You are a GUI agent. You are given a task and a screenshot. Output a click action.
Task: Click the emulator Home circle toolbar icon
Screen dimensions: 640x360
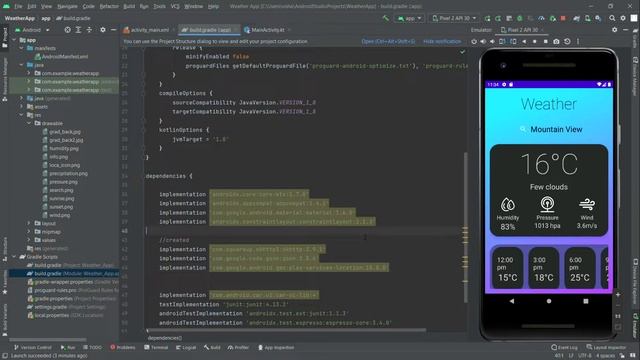point(535,42)
